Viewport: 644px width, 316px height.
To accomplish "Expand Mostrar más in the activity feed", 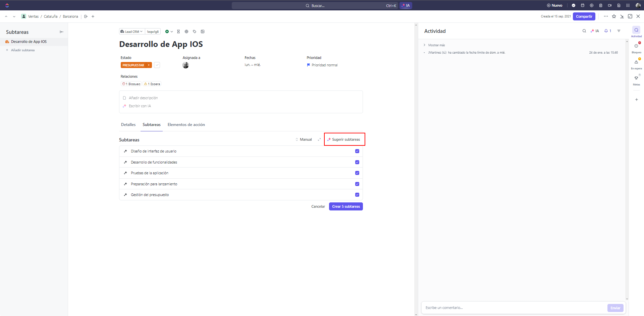I will (436, 45).
